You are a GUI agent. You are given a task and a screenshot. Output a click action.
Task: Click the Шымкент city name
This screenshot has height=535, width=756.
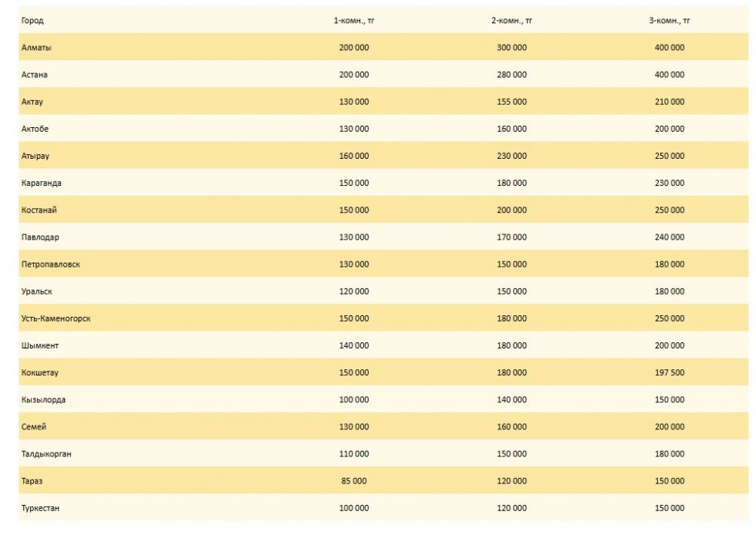tap(40, 345)
